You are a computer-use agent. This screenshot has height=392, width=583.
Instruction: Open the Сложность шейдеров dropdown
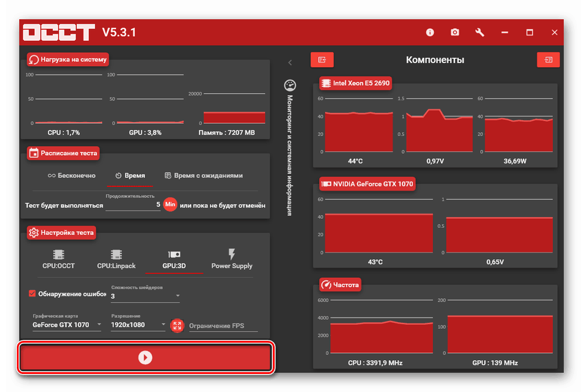point(145,296)
